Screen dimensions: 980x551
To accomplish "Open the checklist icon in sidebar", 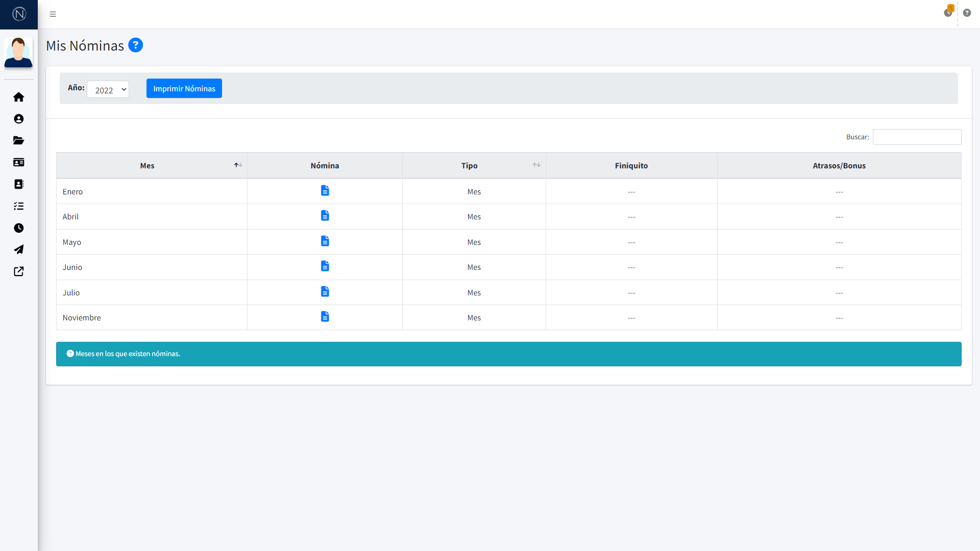I will (x=19, y=206).
